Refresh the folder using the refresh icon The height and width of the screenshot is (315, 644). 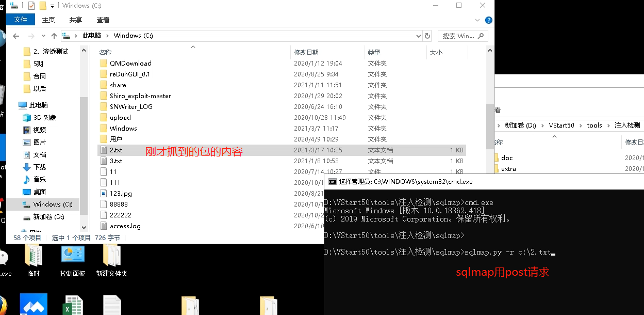[x=428, y=35]
